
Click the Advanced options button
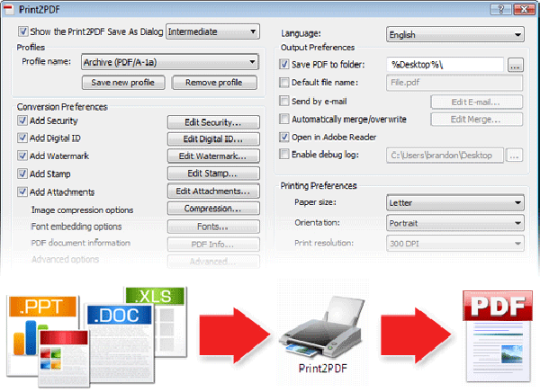[x=213, y=262]
